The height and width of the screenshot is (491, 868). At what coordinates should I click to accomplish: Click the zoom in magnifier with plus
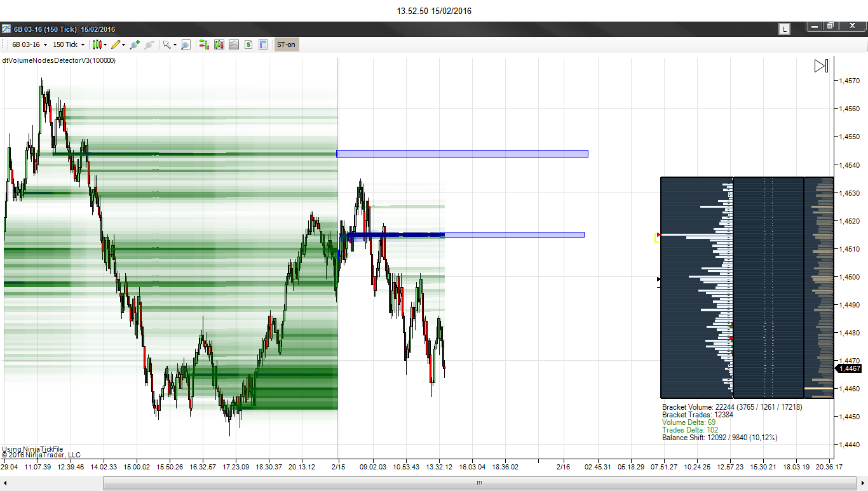point(134,44)
